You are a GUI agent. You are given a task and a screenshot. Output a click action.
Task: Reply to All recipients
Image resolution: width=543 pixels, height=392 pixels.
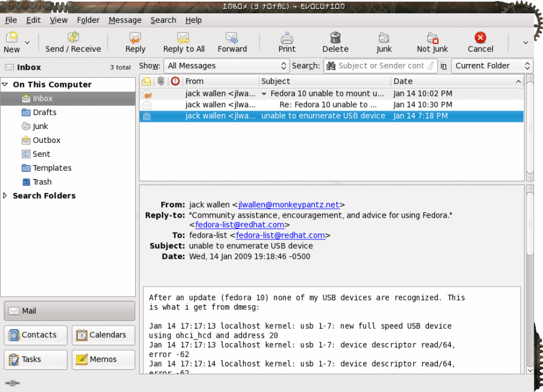184,42
